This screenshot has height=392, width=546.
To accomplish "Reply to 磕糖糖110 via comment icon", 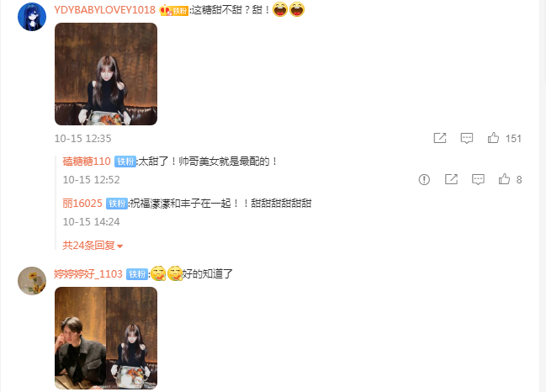I will (478, 180).
